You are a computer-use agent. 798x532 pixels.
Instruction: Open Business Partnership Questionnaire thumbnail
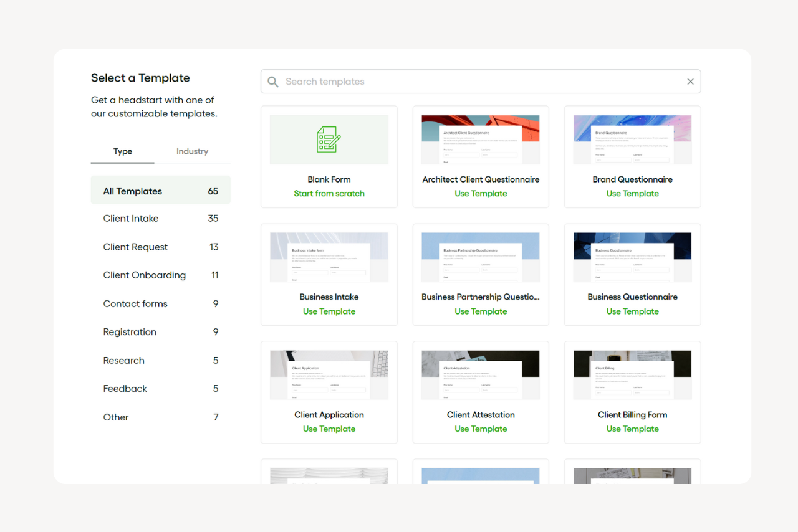[481, 257]
